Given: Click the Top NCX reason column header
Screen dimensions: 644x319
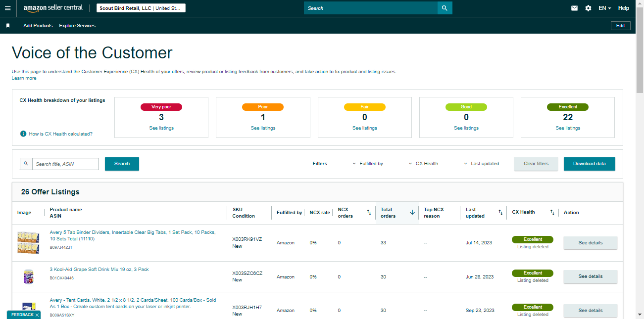Looking at the screenshot, I should (434, 213).
